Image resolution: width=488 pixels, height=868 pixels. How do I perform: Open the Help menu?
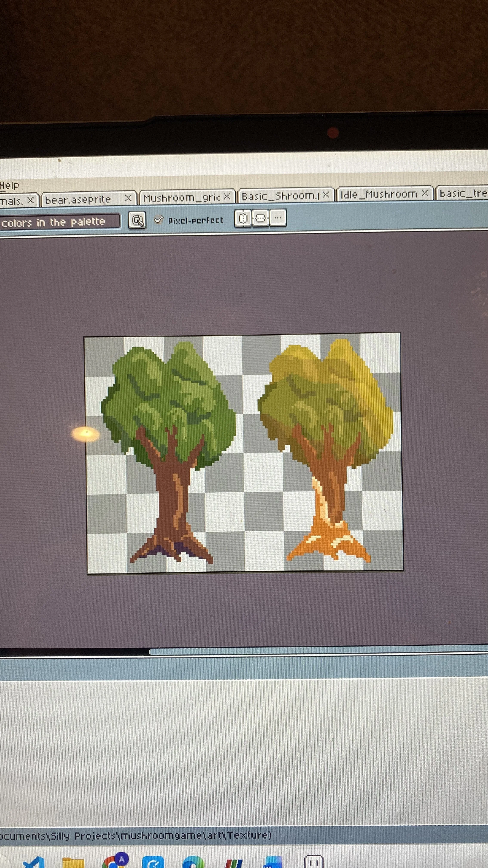tap(9, 186)
